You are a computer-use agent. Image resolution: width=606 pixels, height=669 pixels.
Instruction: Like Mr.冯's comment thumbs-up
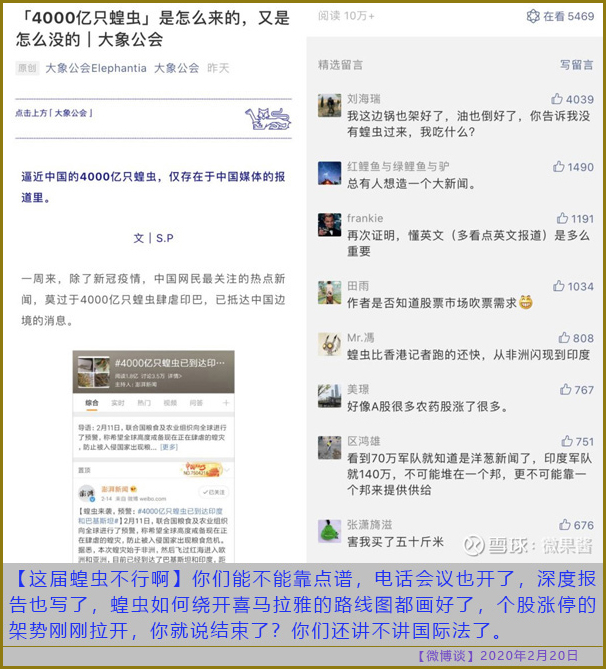[x=564, y=338]
